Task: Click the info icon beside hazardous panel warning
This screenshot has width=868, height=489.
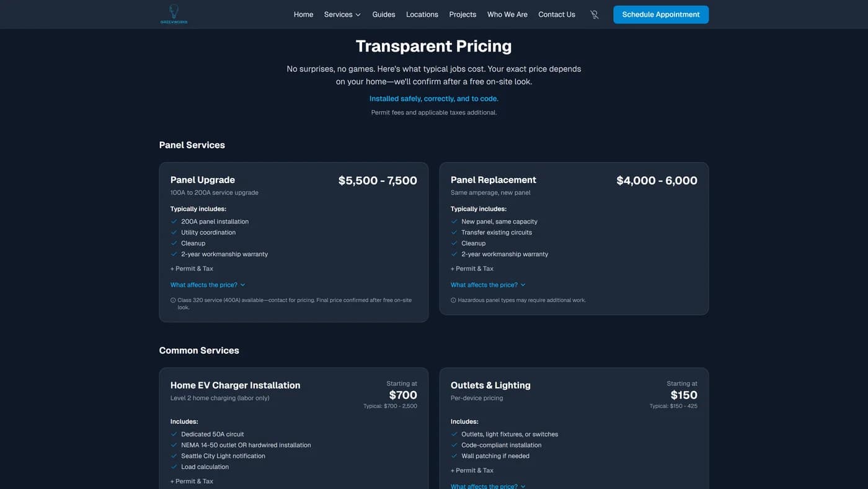Action: [x=453, y=299]
